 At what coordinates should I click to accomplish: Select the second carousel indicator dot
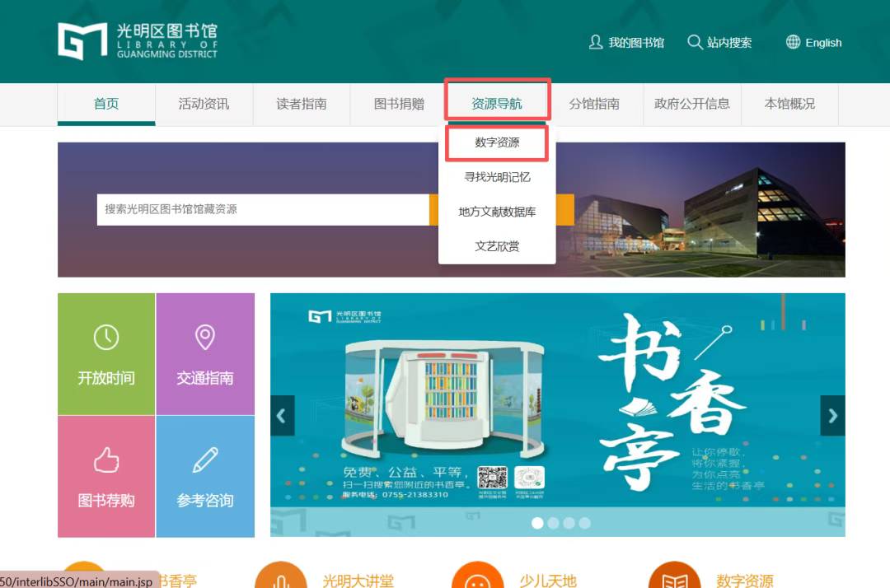[553, 523]
